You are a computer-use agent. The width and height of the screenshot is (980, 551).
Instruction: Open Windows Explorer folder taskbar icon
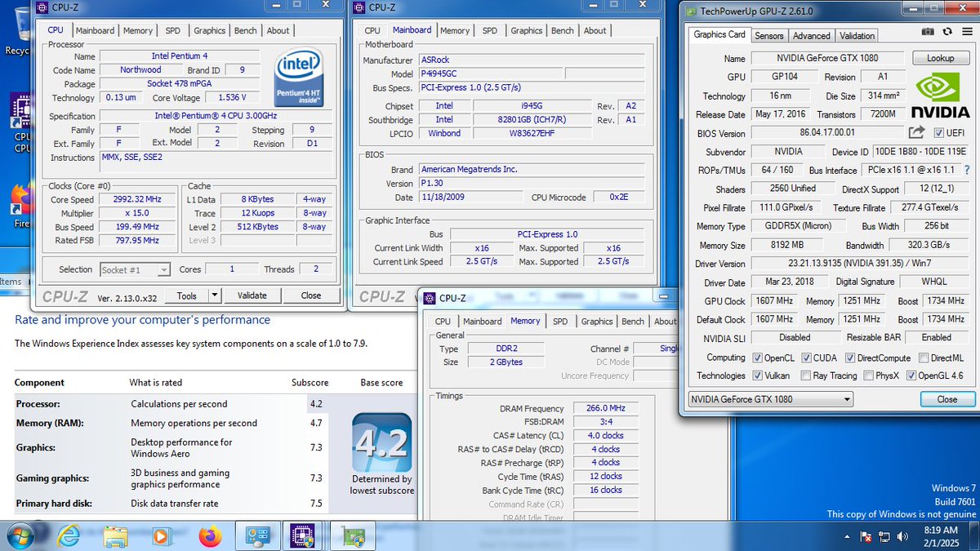point(115,537)
